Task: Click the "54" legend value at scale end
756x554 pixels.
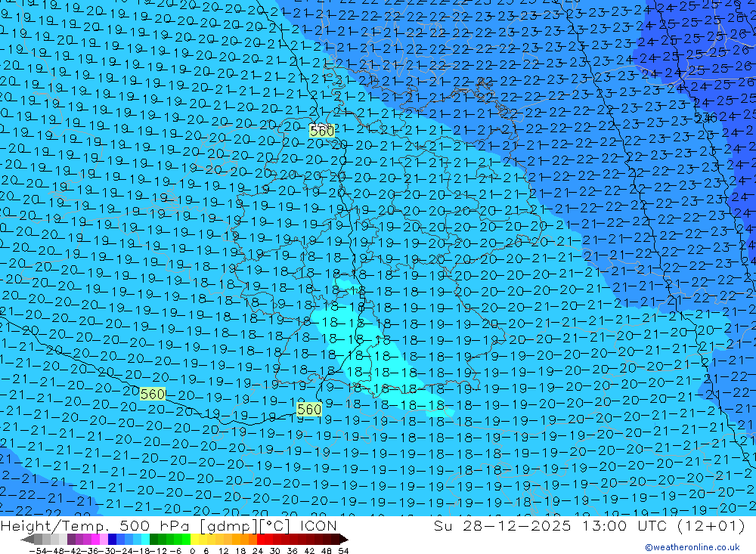Action: pos(343,551)
